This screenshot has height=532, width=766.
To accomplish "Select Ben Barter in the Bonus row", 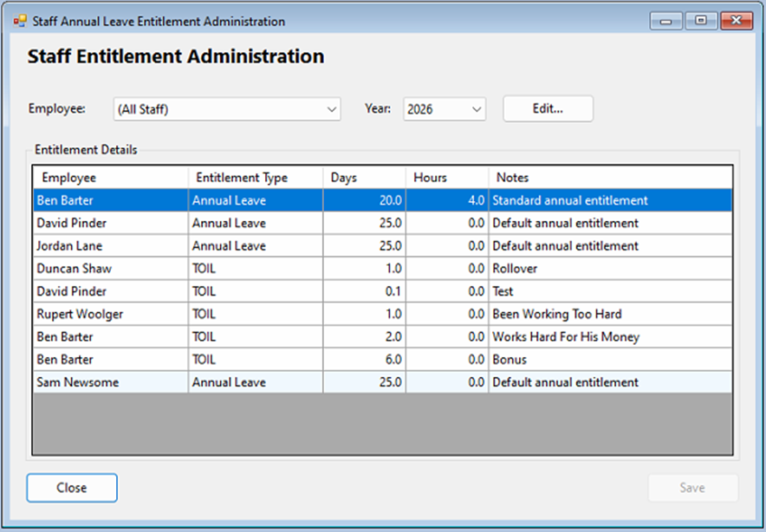I will [110, 359].
